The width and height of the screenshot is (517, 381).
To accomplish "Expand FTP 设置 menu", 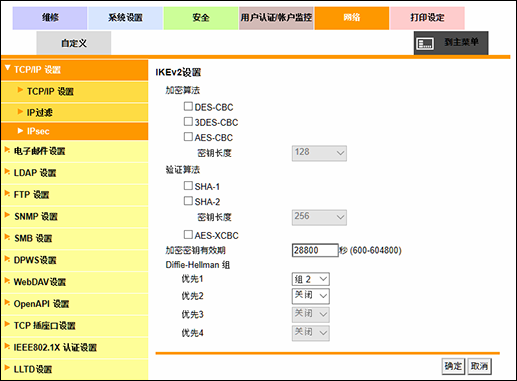I will coord(75,195).
